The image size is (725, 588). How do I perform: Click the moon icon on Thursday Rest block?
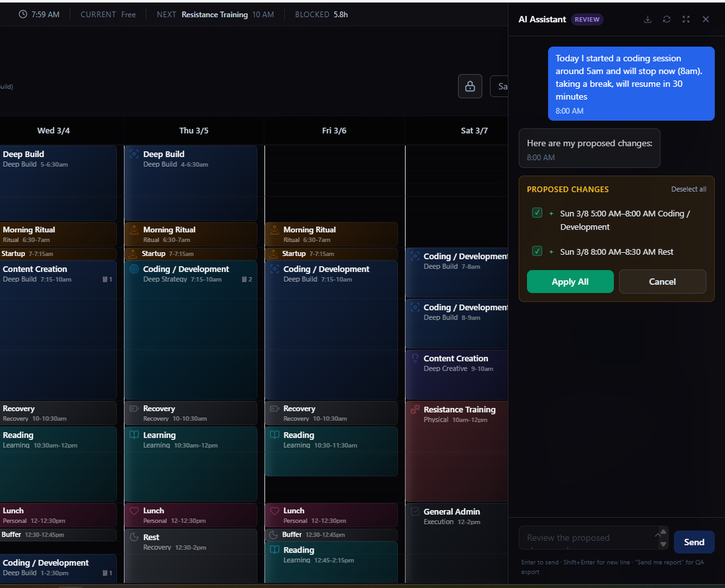[x=134, y=538]
